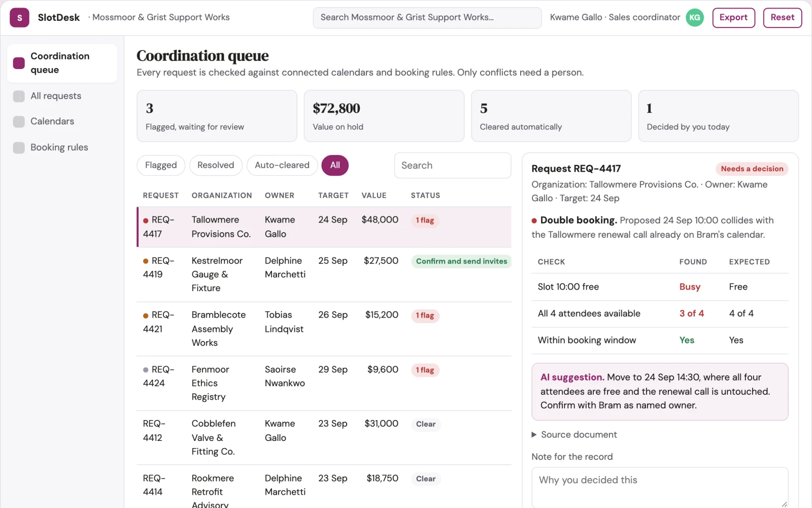The width and height of the screenshot is (812, 508).
Task: Filter the queue by Flagged
Action: click(161, 165)
